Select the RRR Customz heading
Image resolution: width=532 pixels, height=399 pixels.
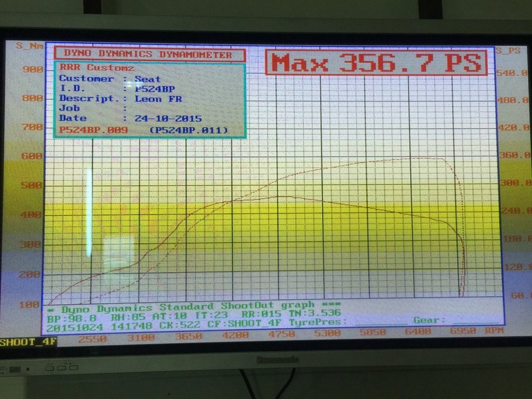[97, 68]
